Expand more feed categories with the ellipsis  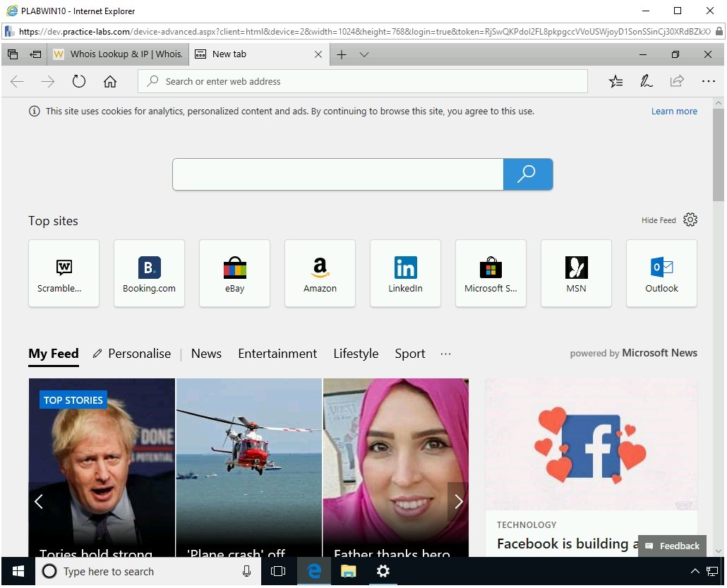coord(445,354)
